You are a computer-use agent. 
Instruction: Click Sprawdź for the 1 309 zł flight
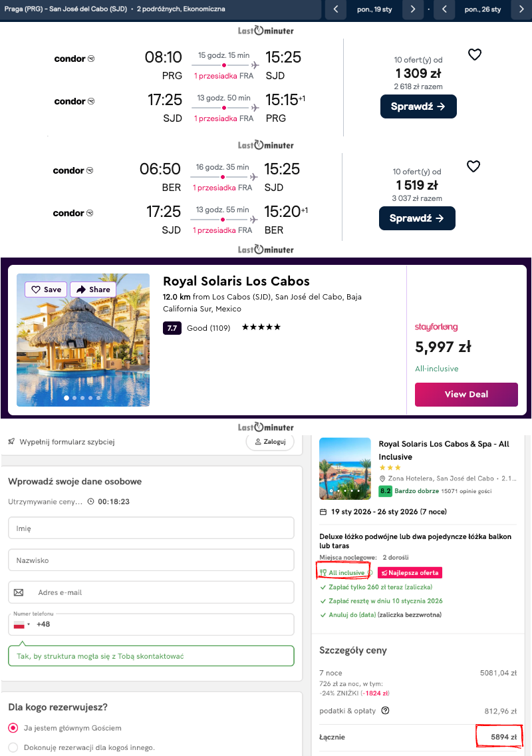[x=418, y=106]
